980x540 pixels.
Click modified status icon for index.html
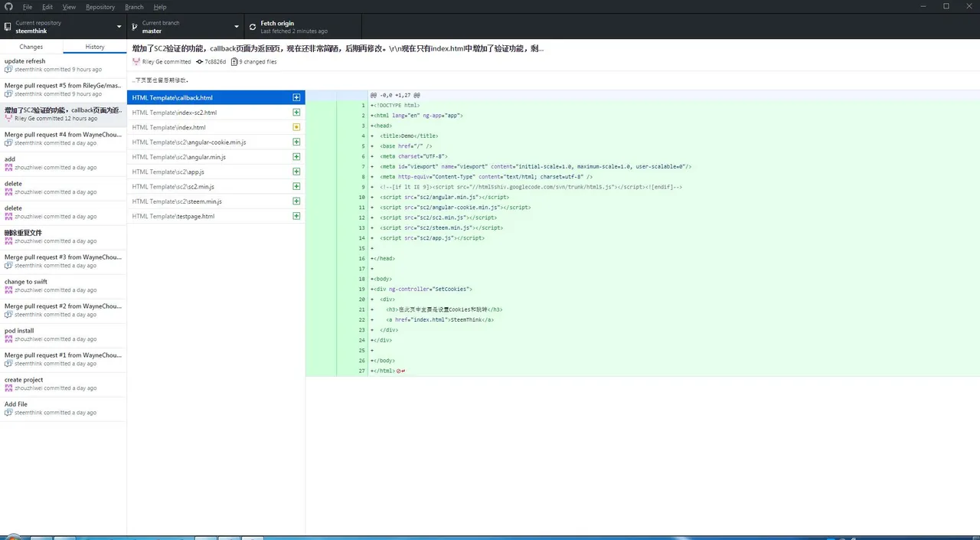coord(296,127)
